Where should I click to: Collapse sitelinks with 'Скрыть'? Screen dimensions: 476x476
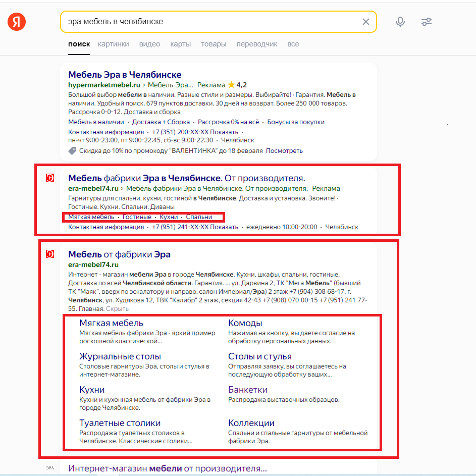click(x=117, y=308)
